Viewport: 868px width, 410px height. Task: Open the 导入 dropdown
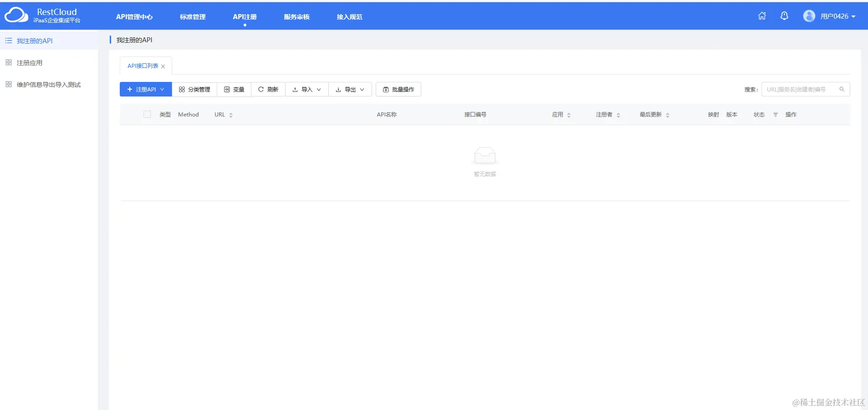pyautogui.click(x=307, y=89)
